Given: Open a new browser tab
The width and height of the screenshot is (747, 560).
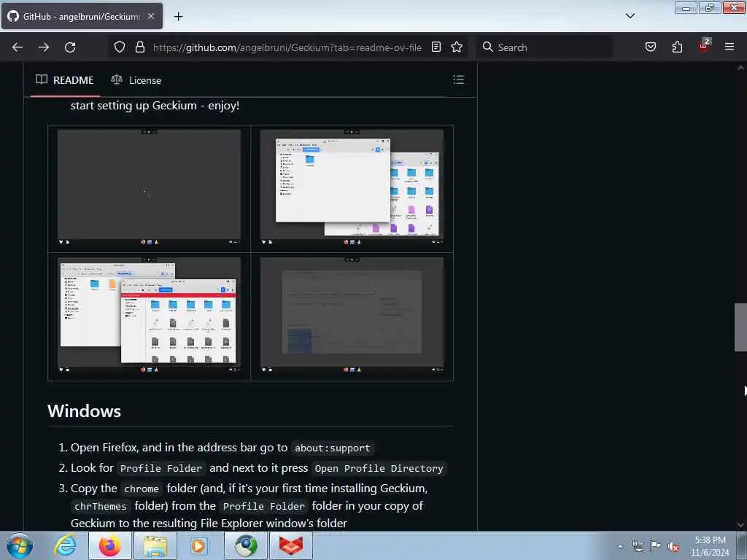Looking at the screenshot, I should 178,17.
